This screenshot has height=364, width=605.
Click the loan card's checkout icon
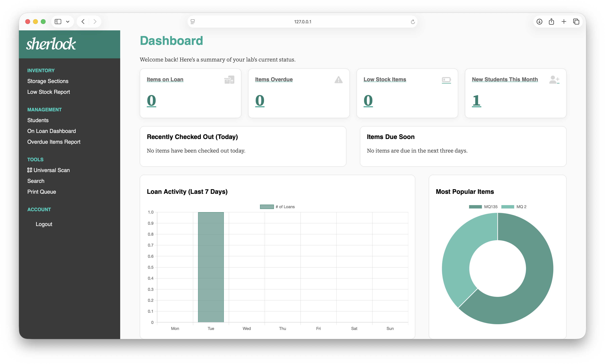click(x=229, y=79)
